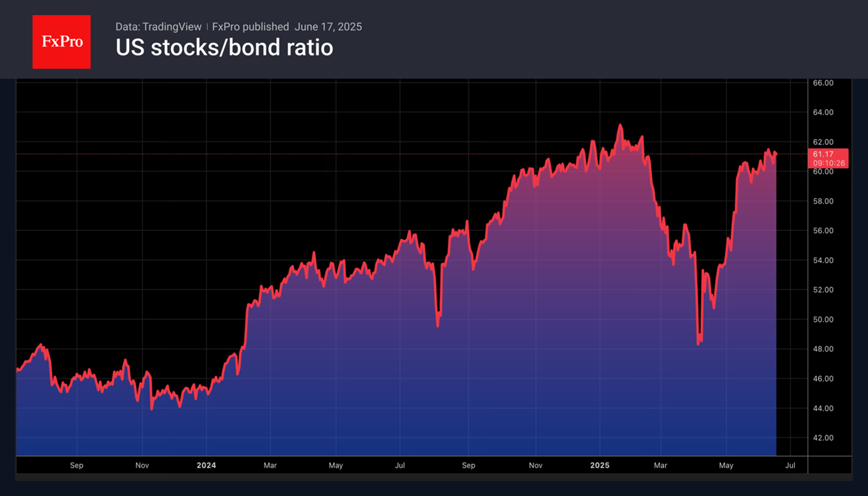The width and height of the screenshot is (868, 496).
Task: Click the 52.00 price axis label
Action: (823, 290)
